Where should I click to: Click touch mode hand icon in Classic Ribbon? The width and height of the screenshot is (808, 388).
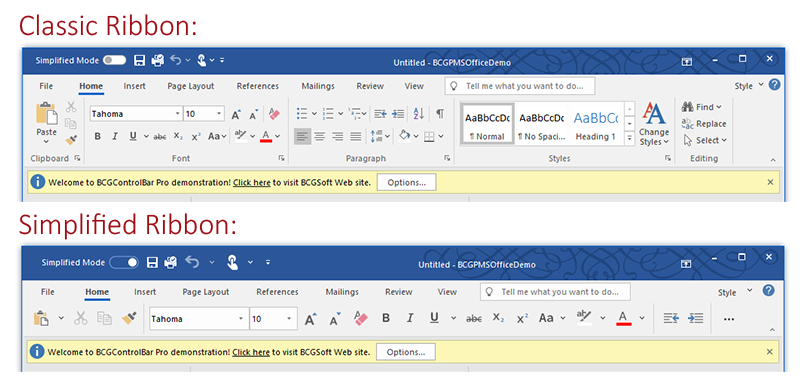coord(202,60)
